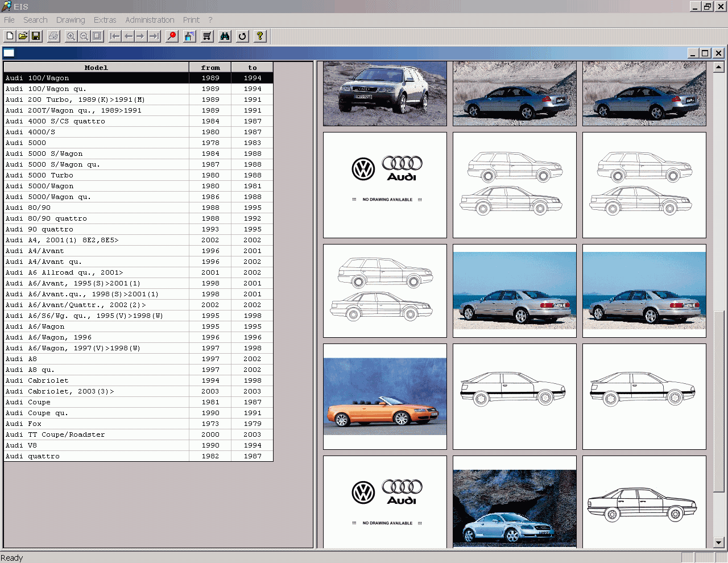Go to last page arrow icon
Screen dimensions: 728x563
[154, 36]
